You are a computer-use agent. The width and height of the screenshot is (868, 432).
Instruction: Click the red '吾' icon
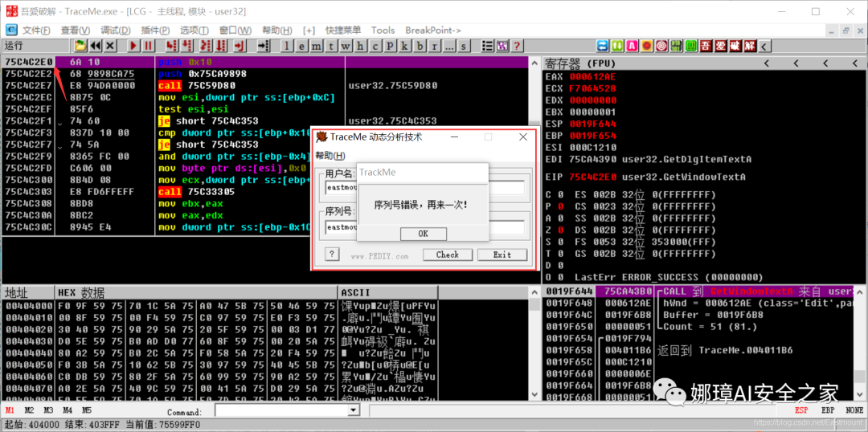(x=706, y=46)
